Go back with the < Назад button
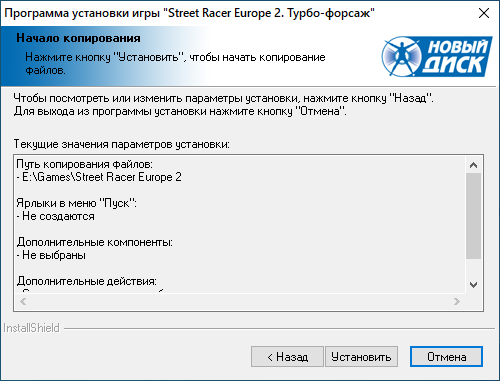This screenshot has height=381, width=500. click(287, 357)
